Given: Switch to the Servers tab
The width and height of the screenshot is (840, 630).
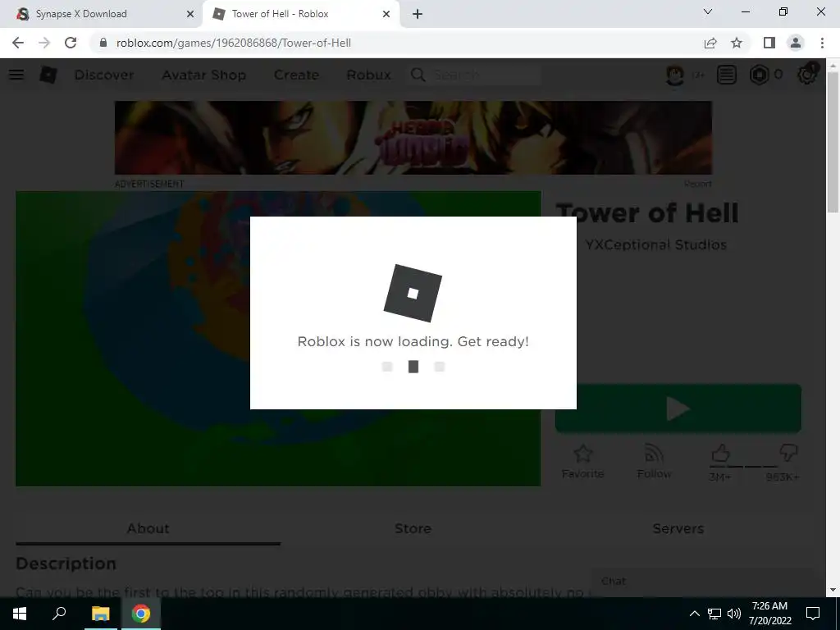Looking at the screenshot, I should point(678,528).
